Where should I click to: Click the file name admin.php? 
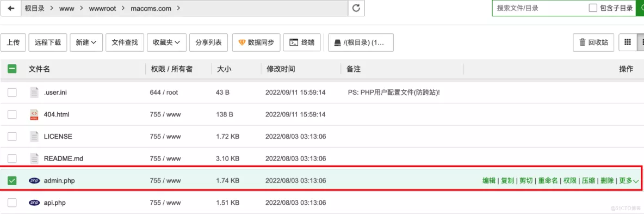(x=59, y=180)
